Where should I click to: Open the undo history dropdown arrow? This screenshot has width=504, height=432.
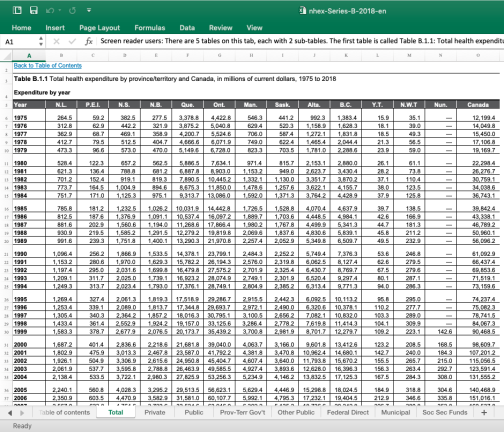(x=60, y=10)
